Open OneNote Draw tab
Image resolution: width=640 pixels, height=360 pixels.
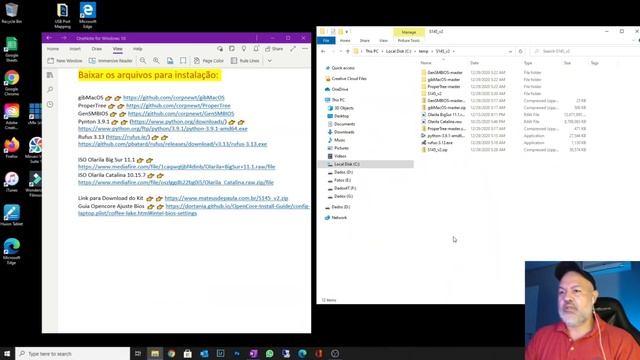point(97,49)
